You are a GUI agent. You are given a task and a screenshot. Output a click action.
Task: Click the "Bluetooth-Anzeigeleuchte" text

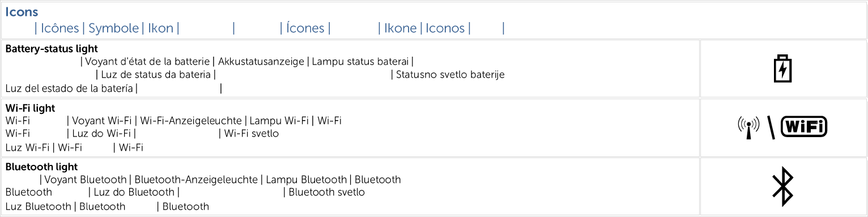tap(196, 180)
